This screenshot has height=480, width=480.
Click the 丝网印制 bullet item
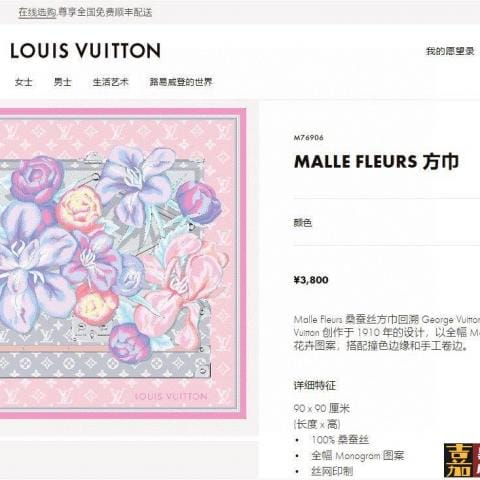(x=332, y=471)
